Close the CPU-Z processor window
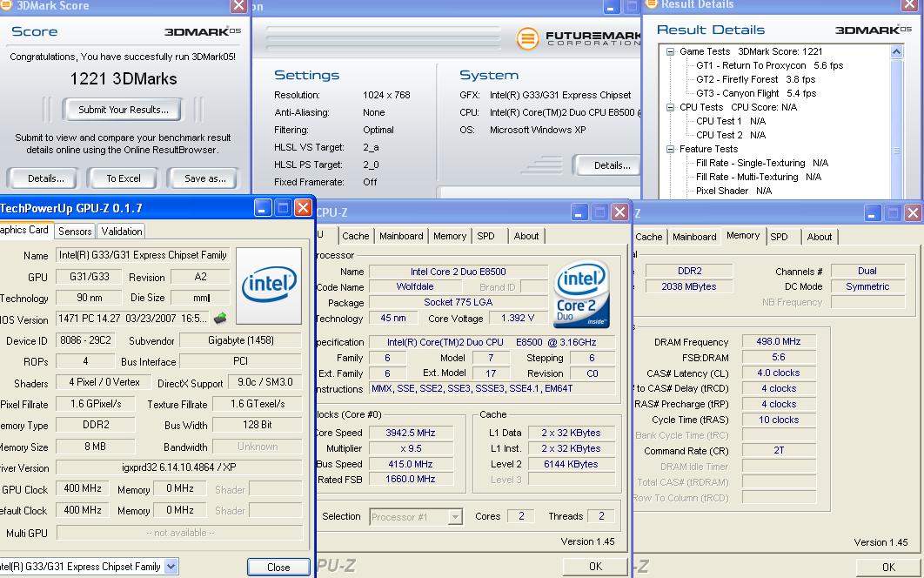 [x=619, y=212]
